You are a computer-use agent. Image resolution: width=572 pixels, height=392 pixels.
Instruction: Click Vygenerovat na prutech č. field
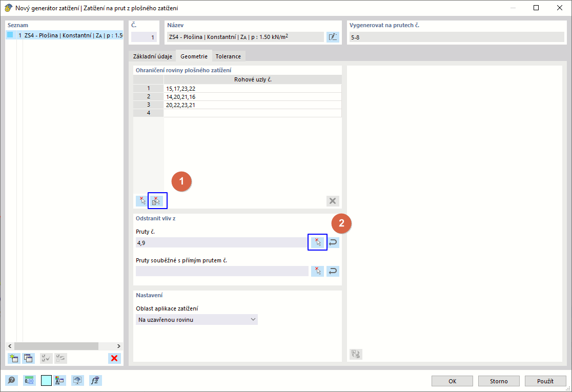point(457,37)
